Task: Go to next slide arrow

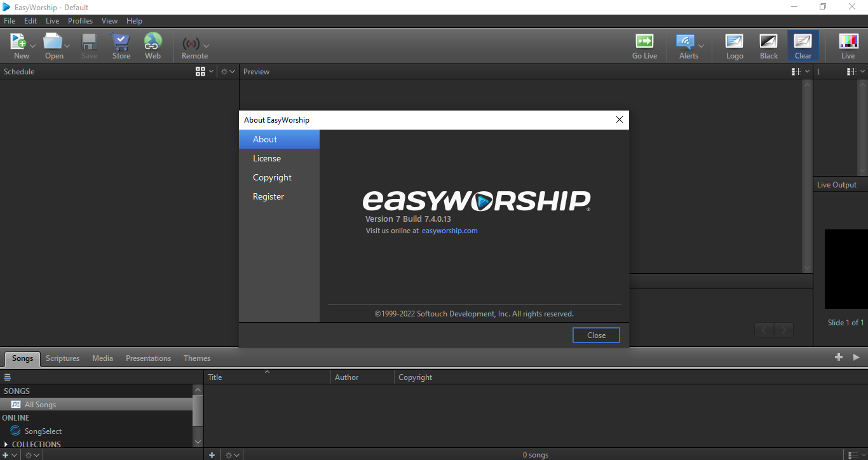Action: (x=784, y=330)
